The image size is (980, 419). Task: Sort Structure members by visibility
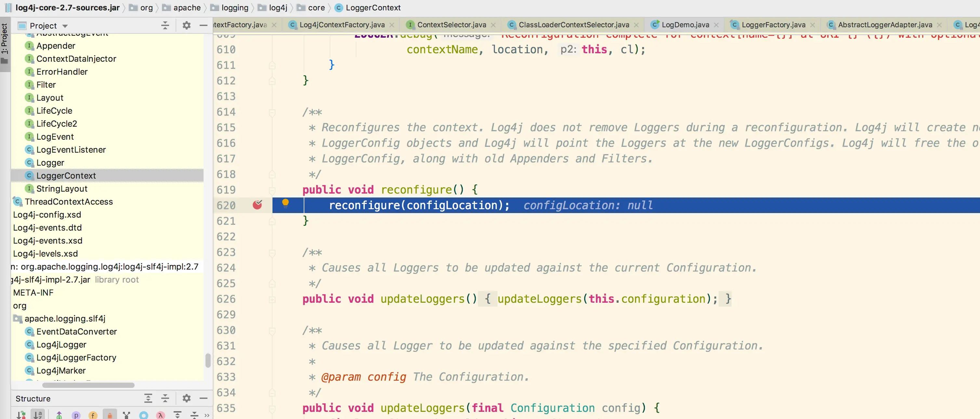coord(21,415)
